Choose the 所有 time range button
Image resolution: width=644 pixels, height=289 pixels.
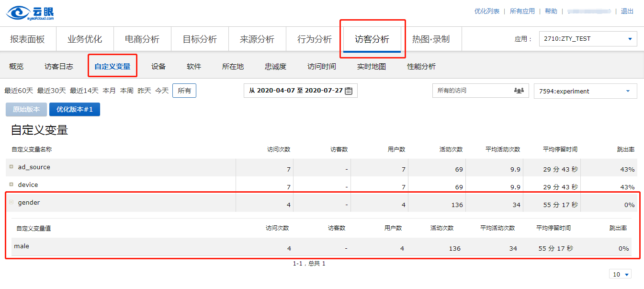184,91
